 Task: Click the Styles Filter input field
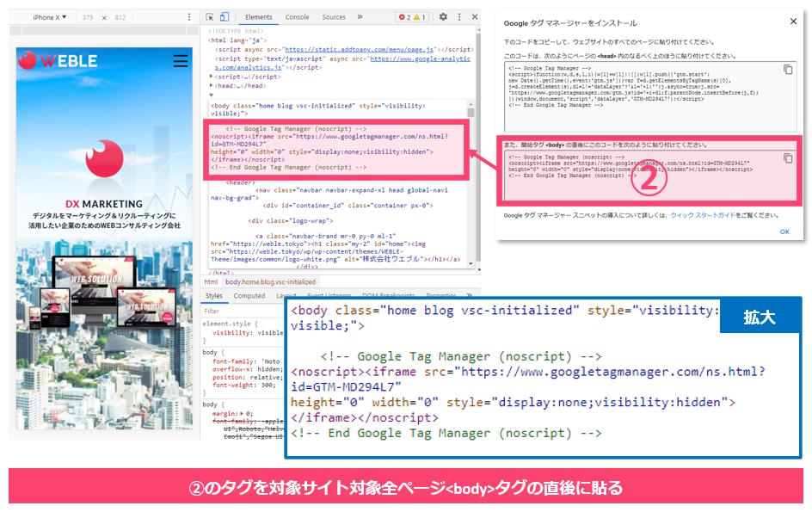coord(243,311)
